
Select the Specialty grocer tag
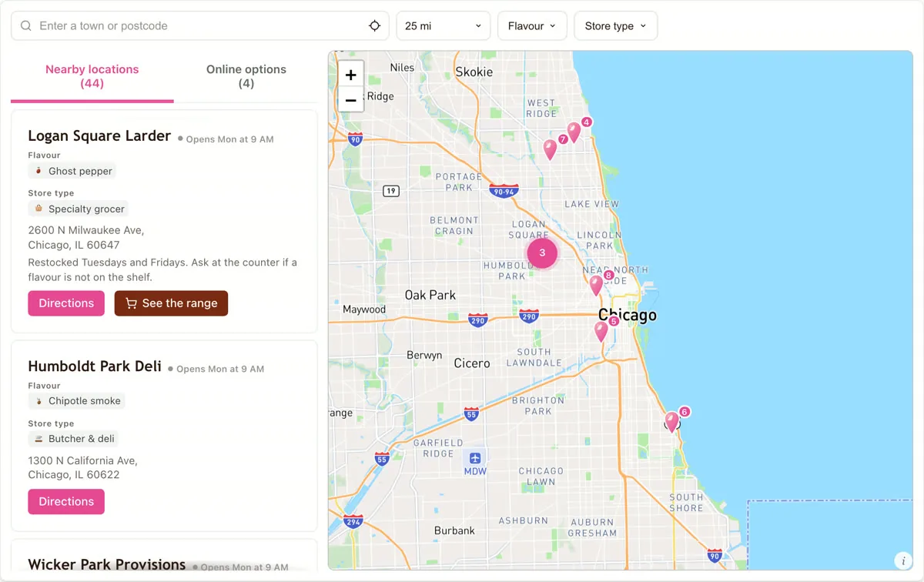(79, 209)
